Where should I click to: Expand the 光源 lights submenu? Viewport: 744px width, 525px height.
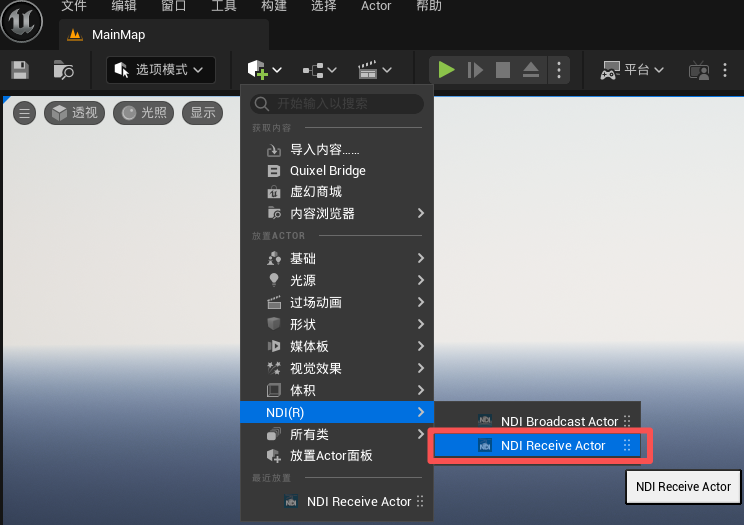click(x=337, y=280)
